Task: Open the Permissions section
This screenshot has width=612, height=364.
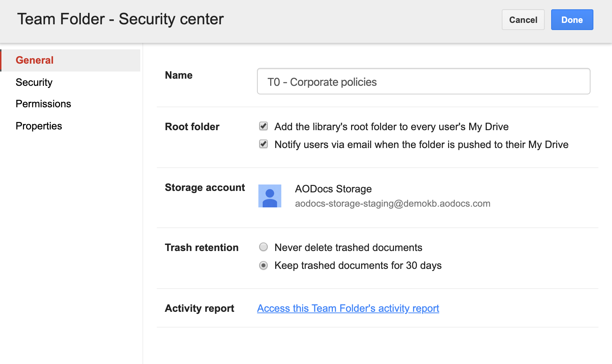Action: tap(43, 104)
